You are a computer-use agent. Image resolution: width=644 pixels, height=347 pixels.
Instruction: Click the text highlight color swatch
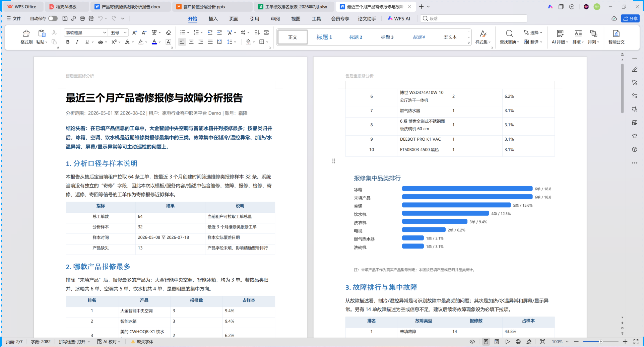[141, 42]
